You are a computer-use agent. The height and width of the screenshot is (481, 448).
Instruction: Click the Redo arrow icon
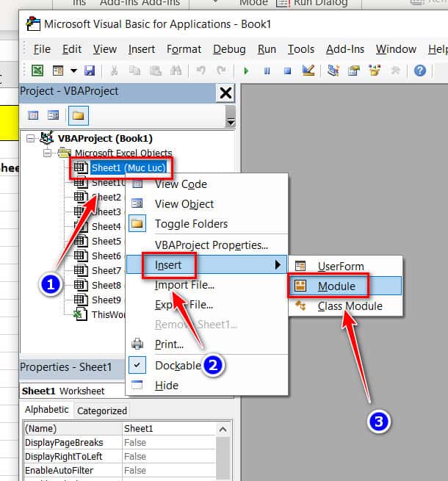click(221, 70)
